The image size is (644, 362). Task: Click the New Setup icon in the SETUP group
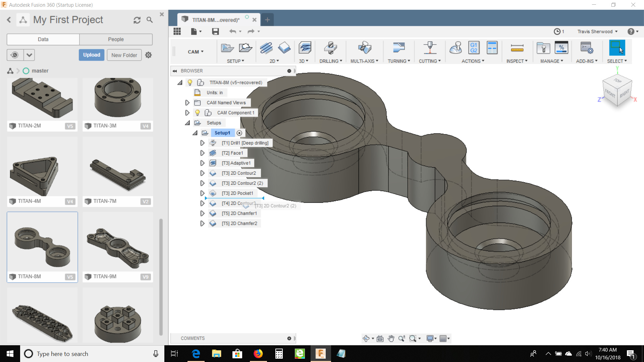pos(227,48)
